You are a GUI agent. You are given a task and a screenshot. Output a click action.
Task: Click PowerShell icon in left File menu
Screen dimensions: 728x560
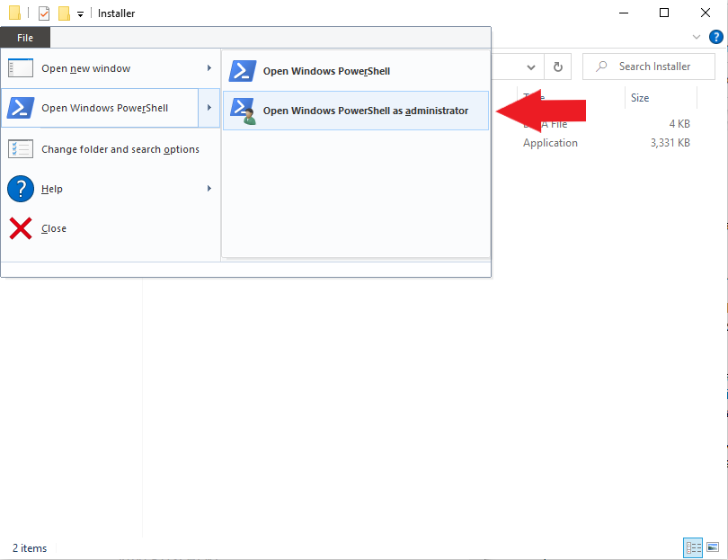pyautogui.click(x=21, y=108)
